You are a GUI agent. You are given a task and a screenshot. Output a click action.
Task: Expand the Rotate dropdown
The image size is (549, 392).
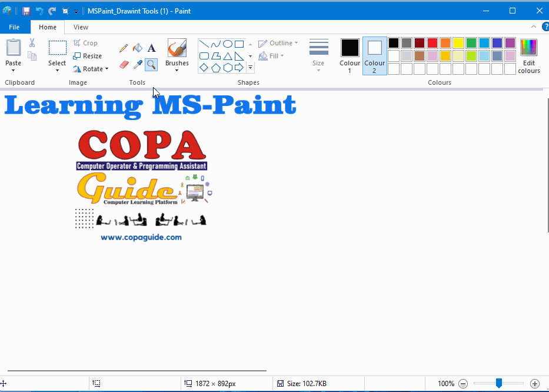(x=107, y=69)
